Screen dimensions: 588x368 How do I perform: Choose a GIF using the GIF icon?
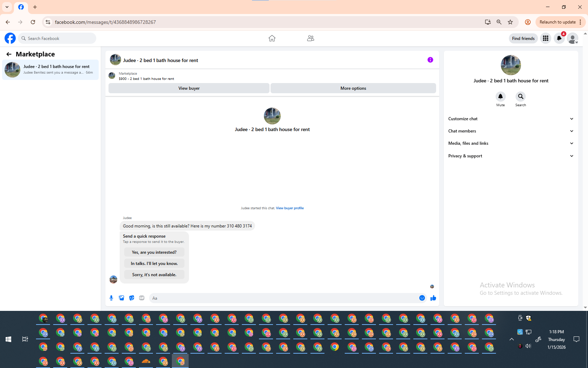(142, 298)
